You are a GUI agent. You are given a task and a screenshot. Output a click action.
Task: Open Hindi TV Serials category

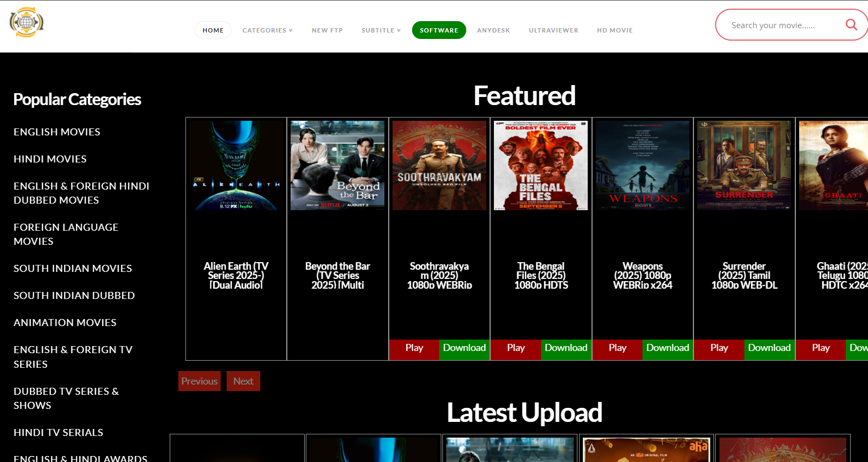[x=59, y=433]
